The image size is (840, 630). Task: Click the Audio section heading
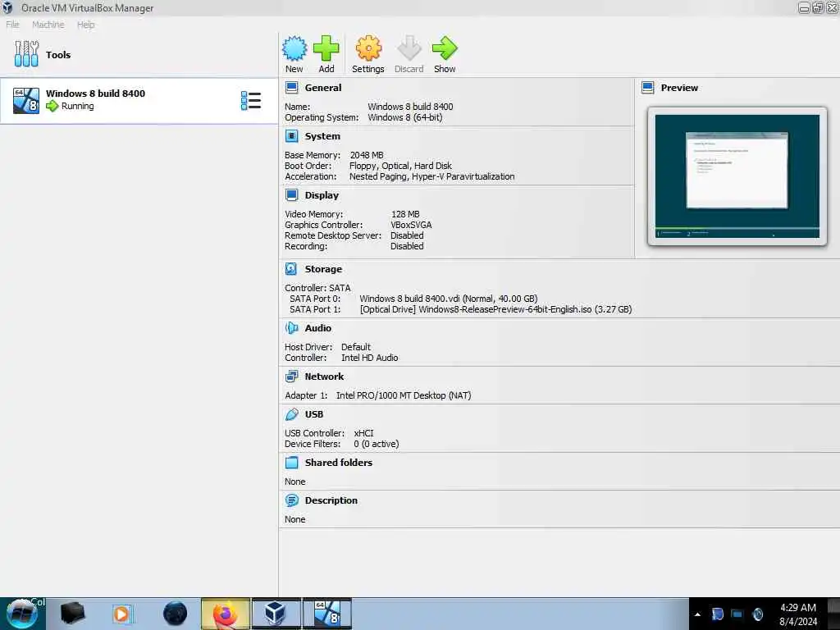pyautogui.click(x=318, y=328)
